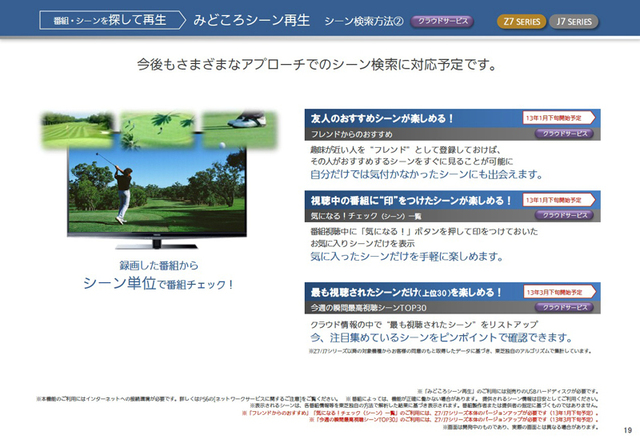Click the 録画した番組から caption
The image size is (640, 443).
click(159, 265)
